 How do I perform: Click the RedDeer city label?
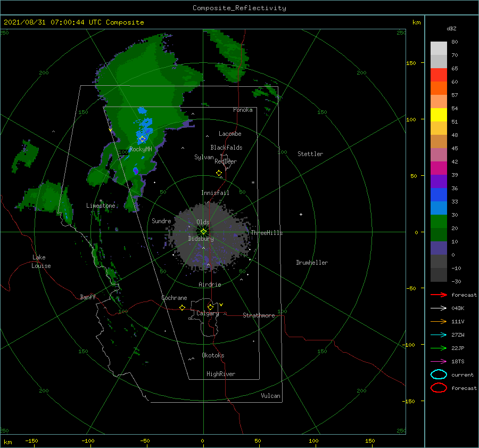(226, 161)
